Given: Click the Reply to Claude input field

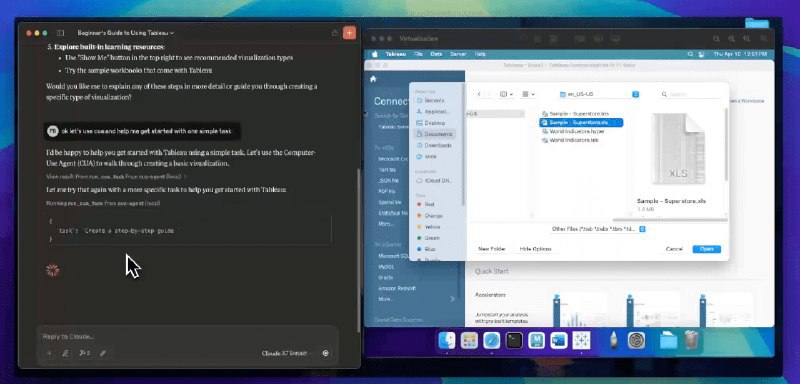Looking at the screenshot, I should (x=188, y=337).
